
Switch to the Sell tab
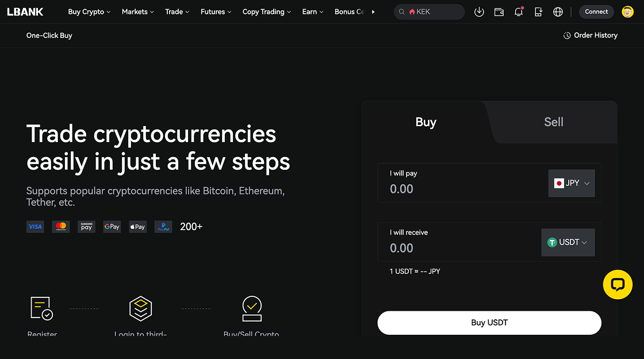coord(553,122)
